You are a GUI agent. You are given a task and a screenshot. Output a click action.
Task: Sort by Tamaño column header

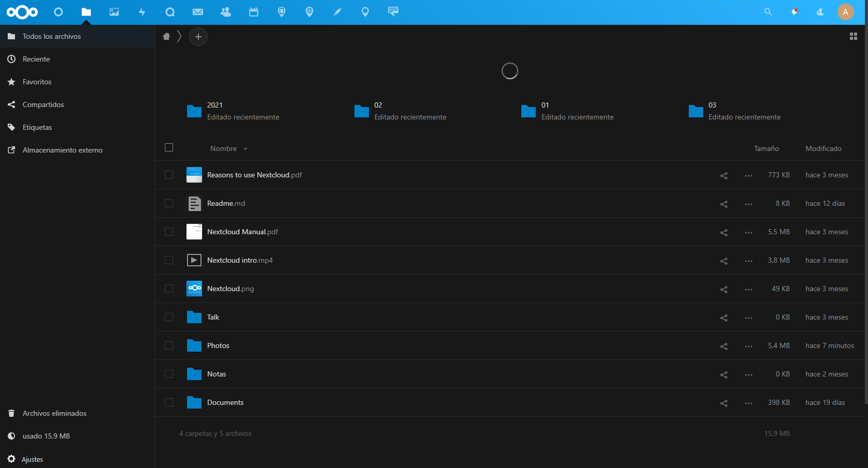tap(766, 148)
